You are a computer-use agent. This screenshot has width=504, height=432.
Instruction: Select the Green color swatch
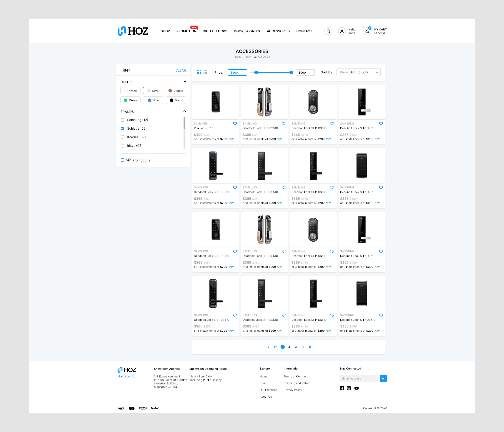[130, 100]
